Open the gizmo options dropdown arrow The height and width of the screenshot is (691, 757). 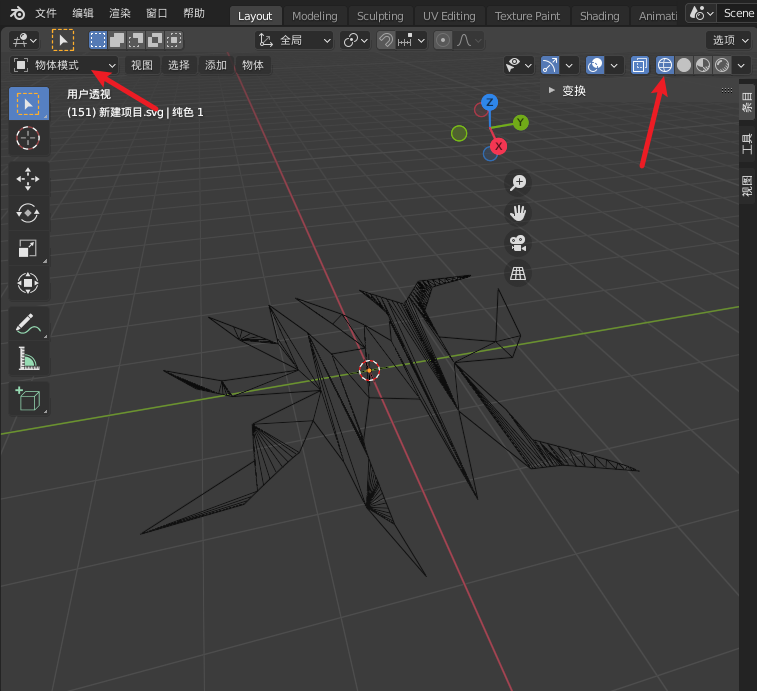point(569,65)
